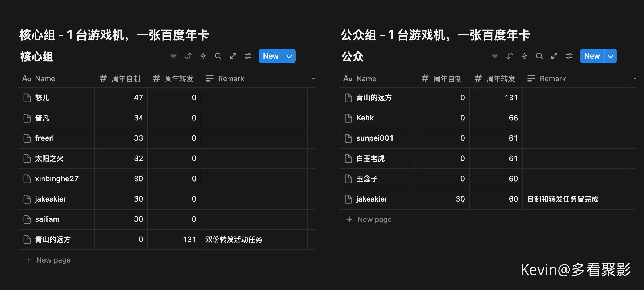The width and height of the screenshot is (644, 290).
Task: Open sort options in 核心组 table
Action: [188, 56]
